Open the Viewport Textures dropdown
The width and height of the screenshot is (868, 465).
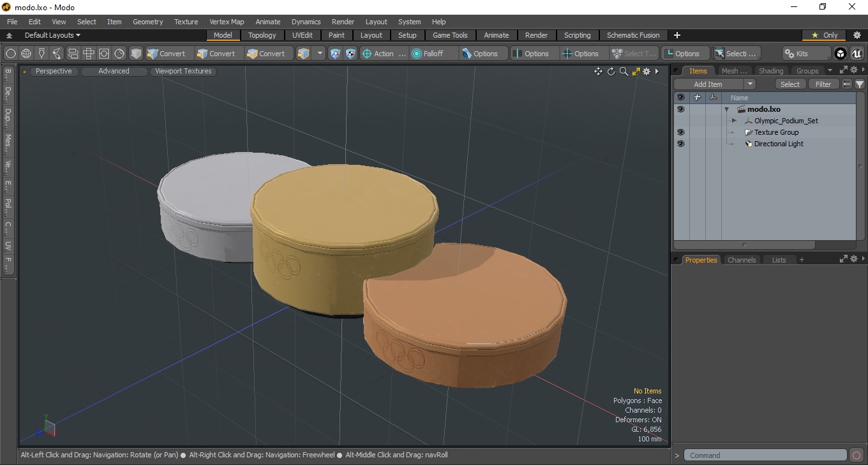coord(183,72)
